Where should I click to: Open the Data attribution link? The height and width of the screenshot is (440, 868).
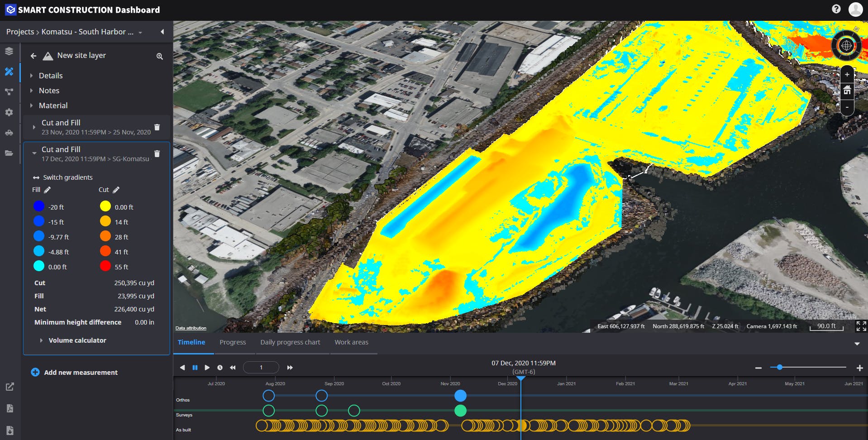(191, 328)
